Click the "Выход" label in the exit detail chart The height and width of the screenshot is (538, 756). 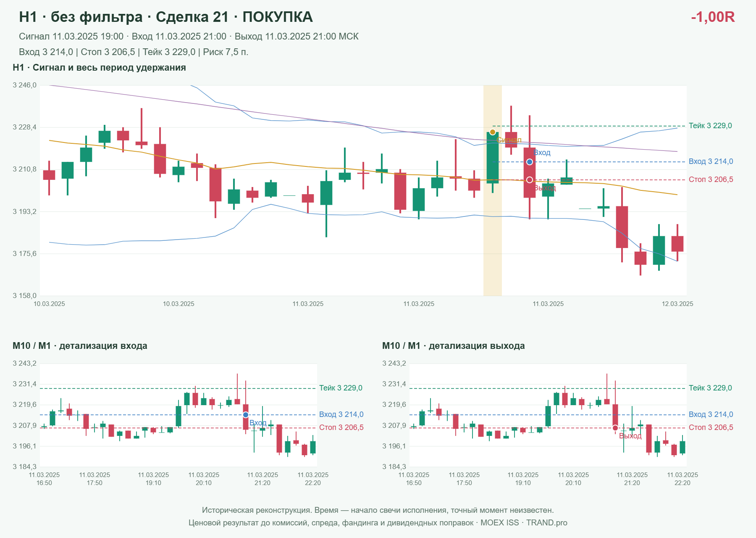click(x=630, y=436)
